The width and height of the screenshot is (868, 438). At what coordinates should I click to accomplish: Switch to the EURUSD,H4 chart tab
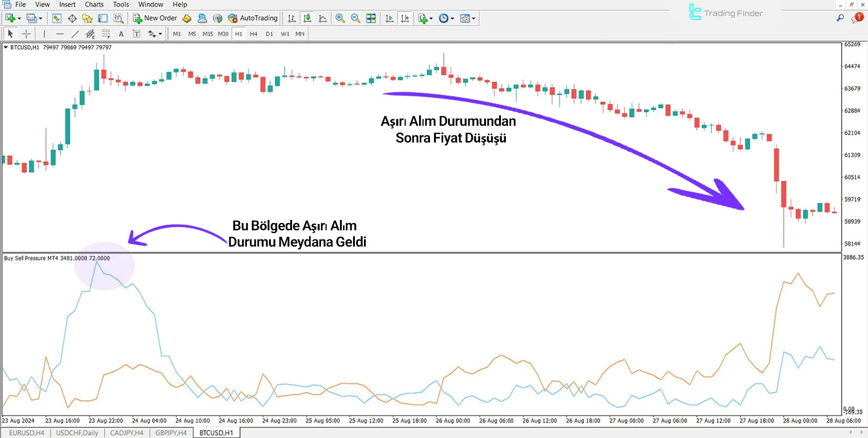pos(27,433)
